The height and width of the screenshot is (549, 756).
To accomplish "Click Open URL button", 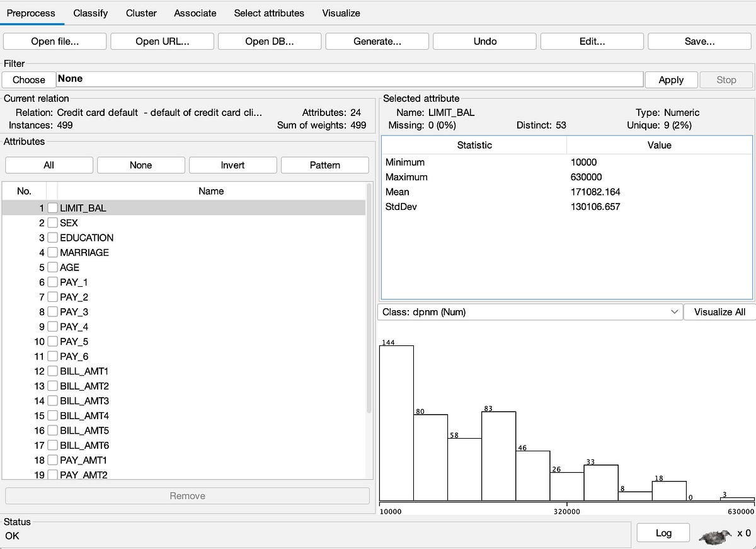I will (x=162, y=41).
